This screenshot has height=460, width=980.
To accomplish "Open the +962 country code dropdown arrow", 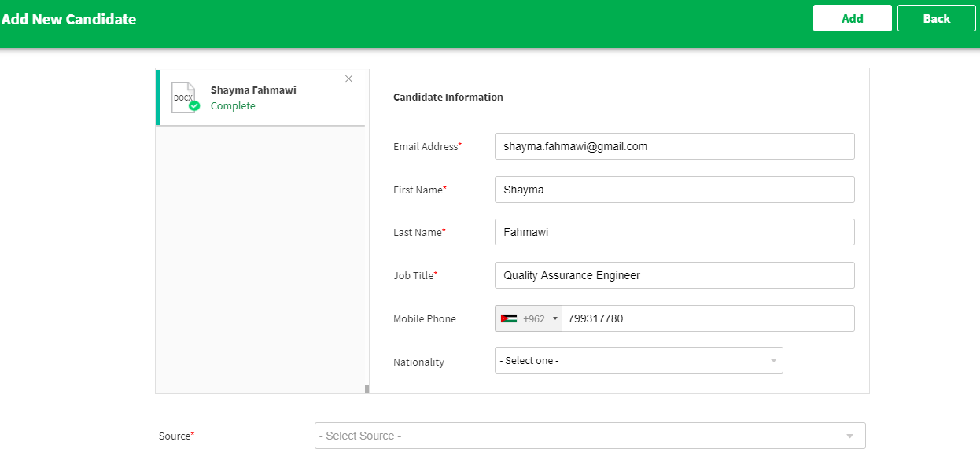I will click(x=554, y=318).
